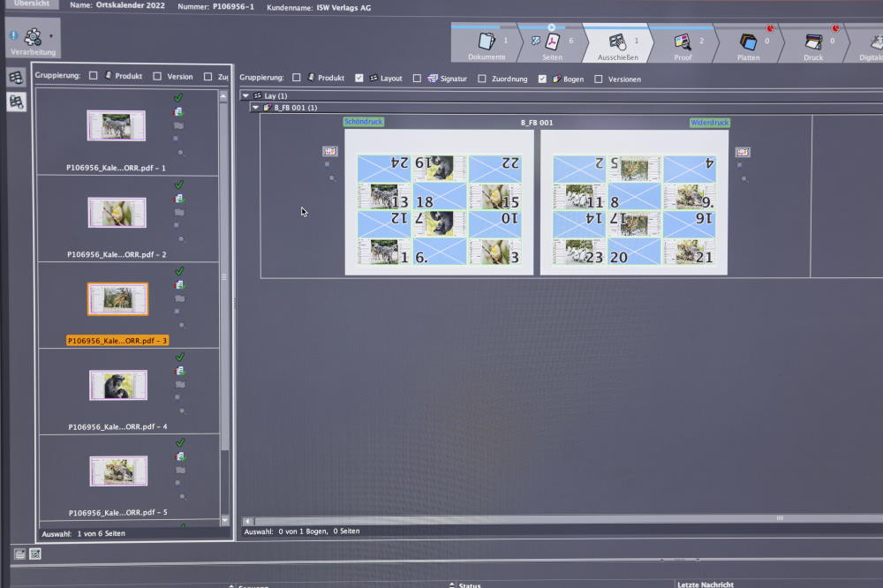Click the green check mark of ORR.pdf - 1
The height and width of the screenshot is (588, 883).
point(178,97)
